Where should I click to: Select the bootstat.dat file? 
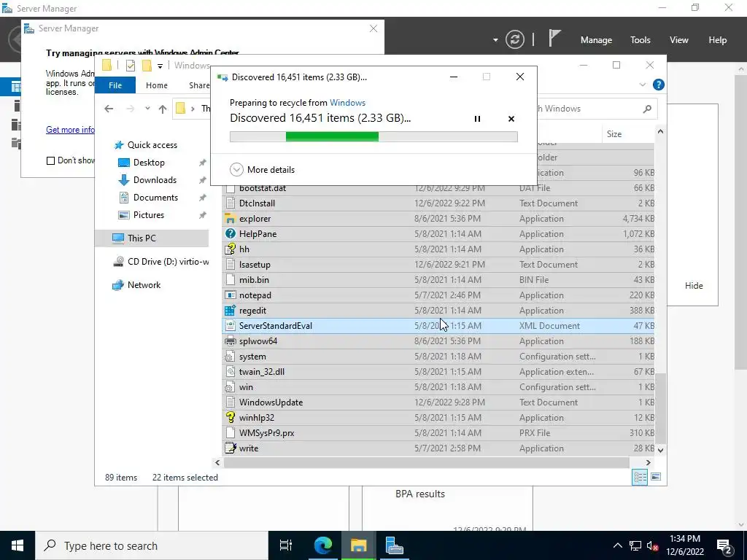[x=438, y=188]
